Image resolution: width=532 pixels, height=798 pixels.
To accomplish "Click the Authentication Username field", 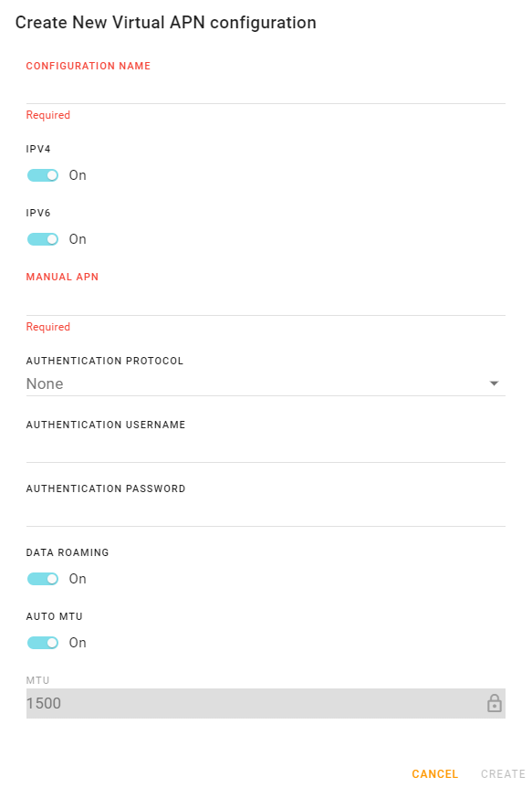I will coord(266,450).
